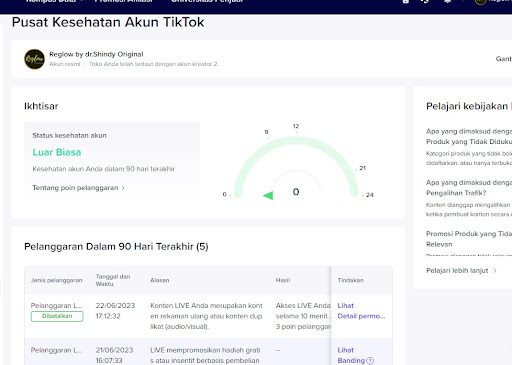Click the Dibatalkan status tag
The image size is (512, 365).
tap(57, 316)
